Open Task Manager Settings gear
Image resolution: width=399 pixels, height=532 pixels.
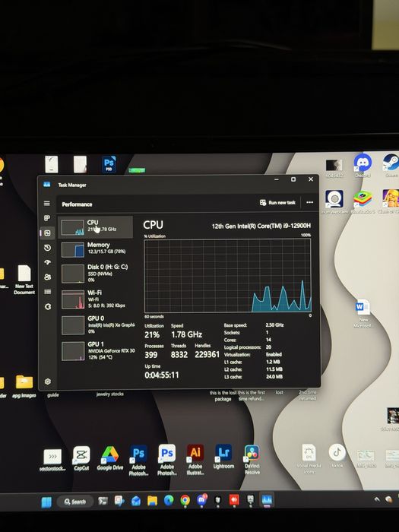click(x=48, y=382)
